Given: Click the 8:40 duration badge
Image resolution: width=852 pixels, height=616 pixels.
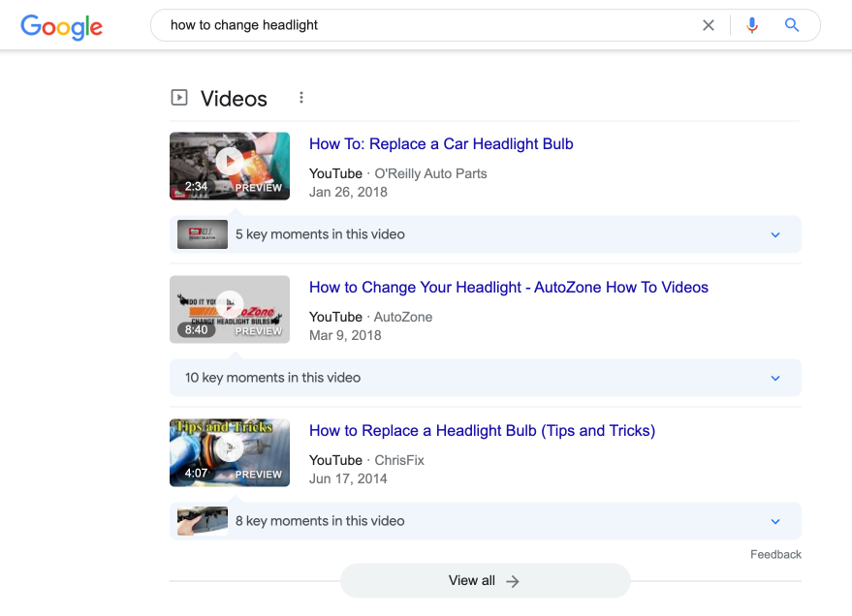Looking at the screenshot, I should 196,329.
